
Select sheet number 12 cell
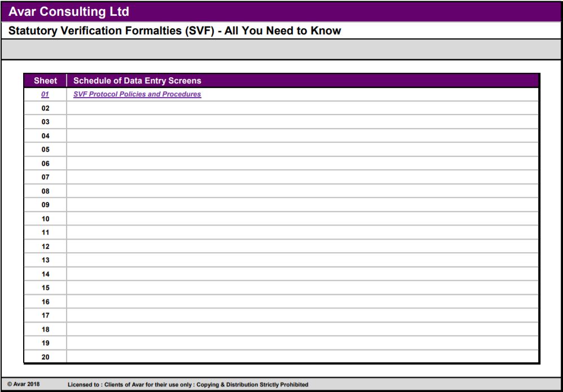(x=45, y=246)
